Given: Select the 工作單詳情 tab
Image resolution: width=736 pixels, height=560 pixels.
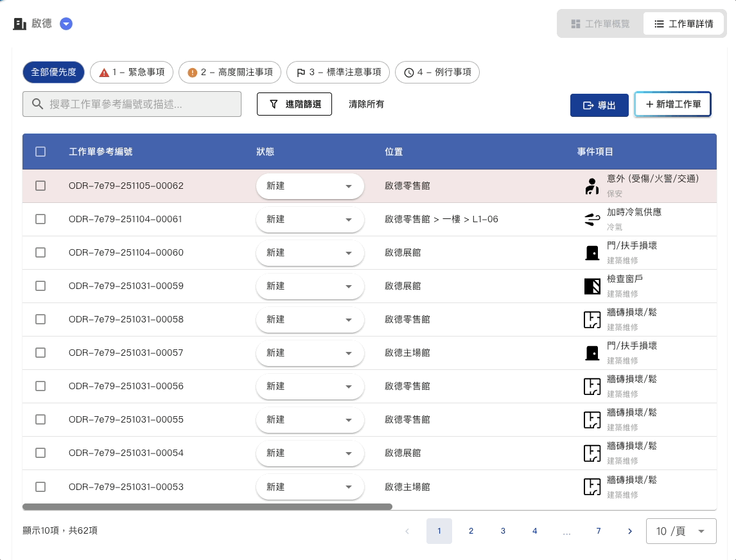Looking at the screenshot, I should (683, 23).
